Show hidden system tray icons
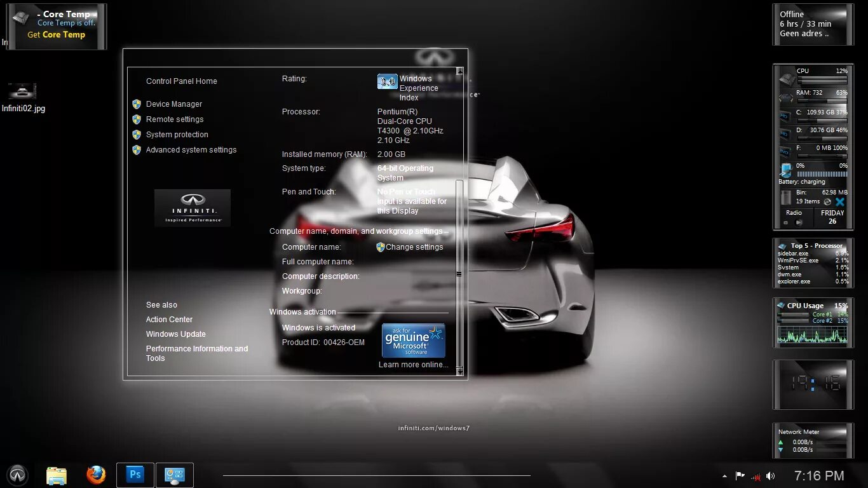The height and width of the screenshot is (488, 868). [x=724, y=476]
